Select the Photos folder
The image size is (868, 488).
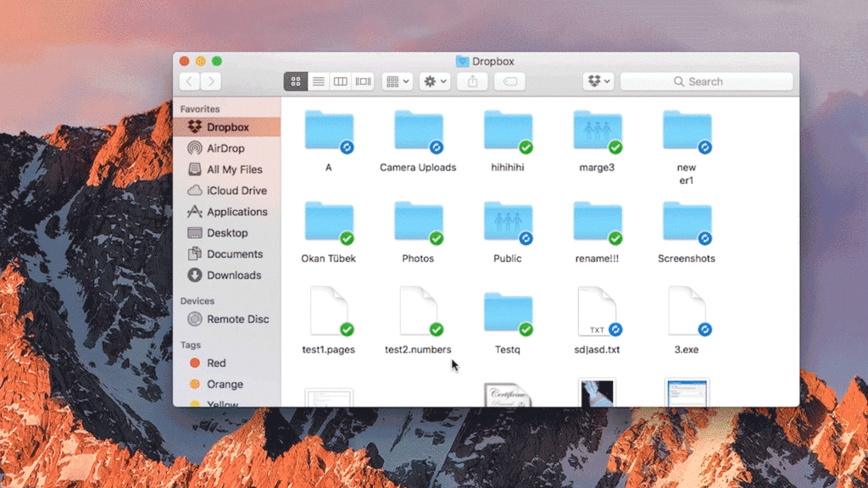click(419, 223)
